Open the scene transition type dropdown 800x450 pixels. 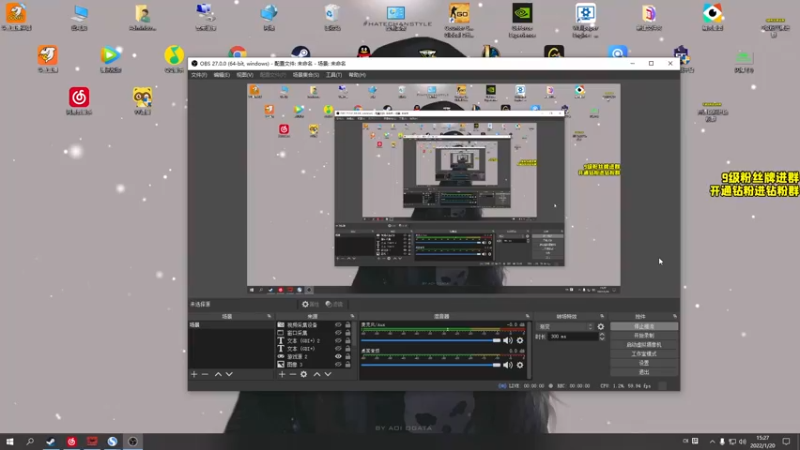565,327
